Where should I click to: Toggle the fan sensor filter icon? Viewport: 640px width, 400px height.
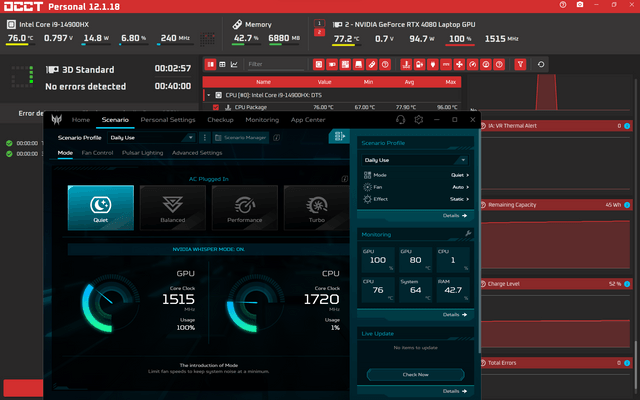coord(459,64)
